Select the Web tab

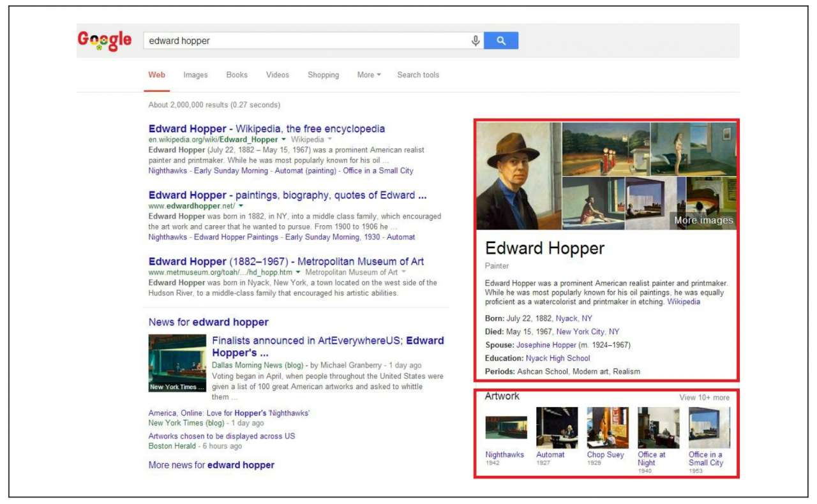click(x=157, y=75)
